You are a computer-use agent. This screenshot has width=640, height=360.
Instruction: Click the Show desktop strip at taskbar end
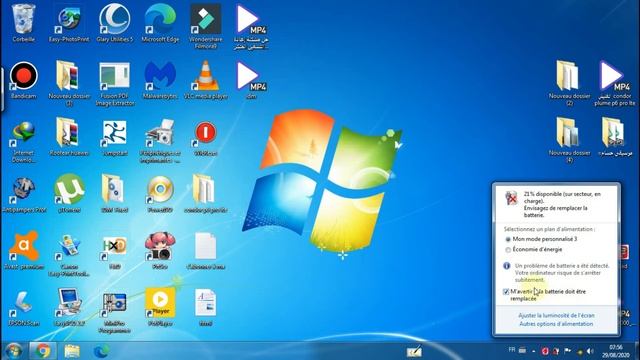[637, 351]
